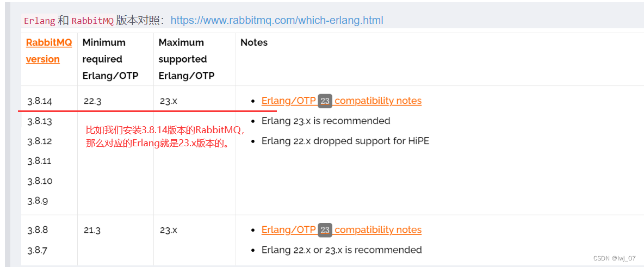
Task: Select the 3.8.14 version cell
Action: click(x=40, y=102)
